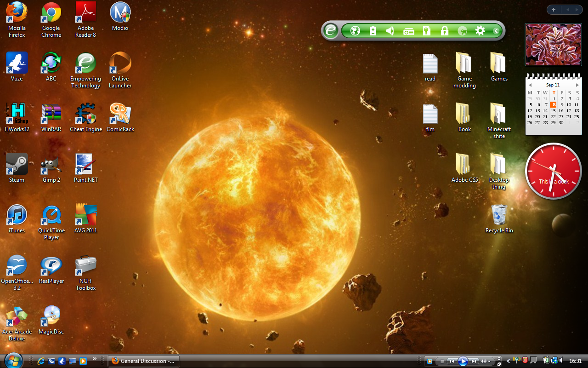Open the Paint.NET shortcut

86,164
